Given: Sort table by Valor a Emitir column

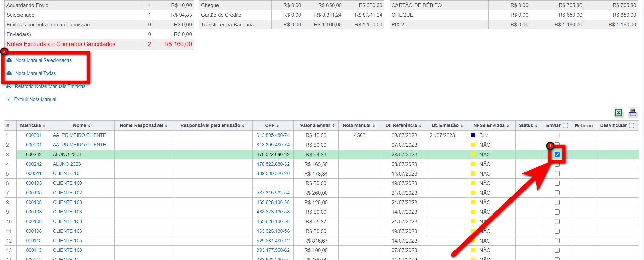Looking at the screenshot, I should (x=317, y=125).
